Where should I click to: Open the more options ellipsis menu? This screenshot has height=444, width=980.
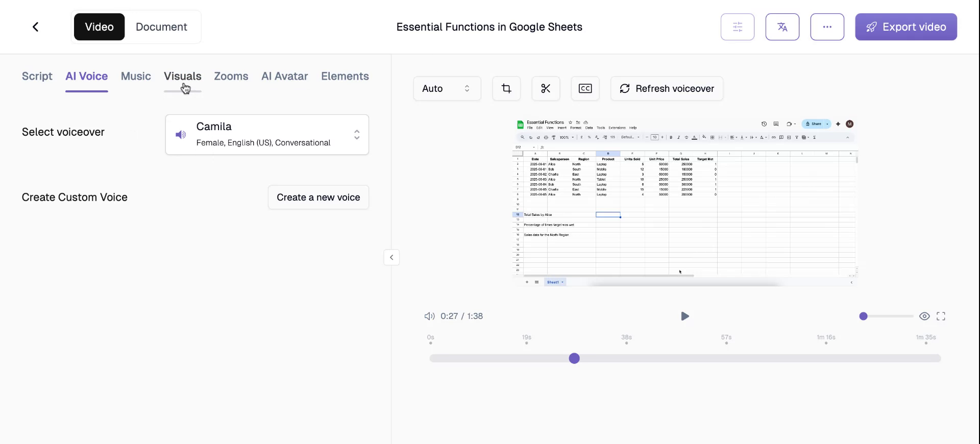827,27
